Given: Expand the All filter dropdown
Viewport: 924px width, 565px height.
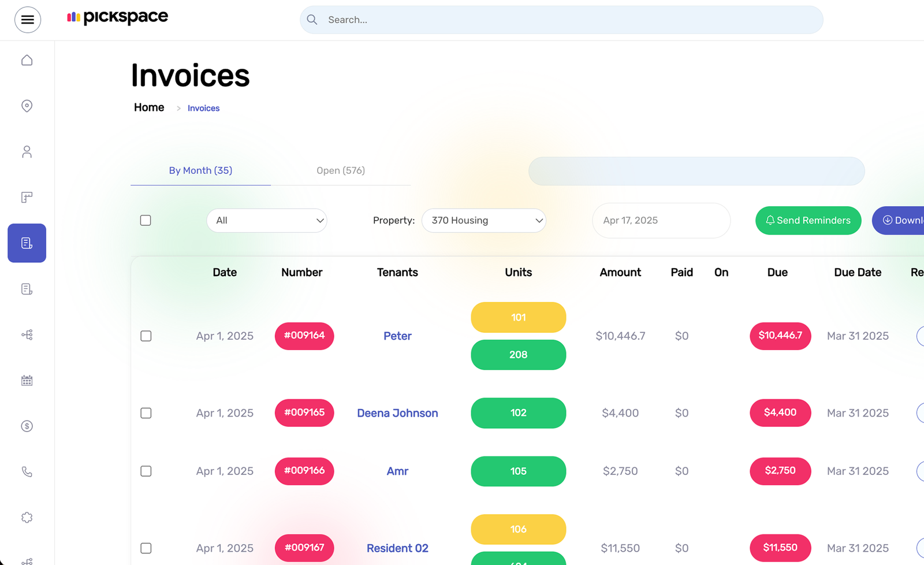Looking at the screenshot, I should (267, 220).
